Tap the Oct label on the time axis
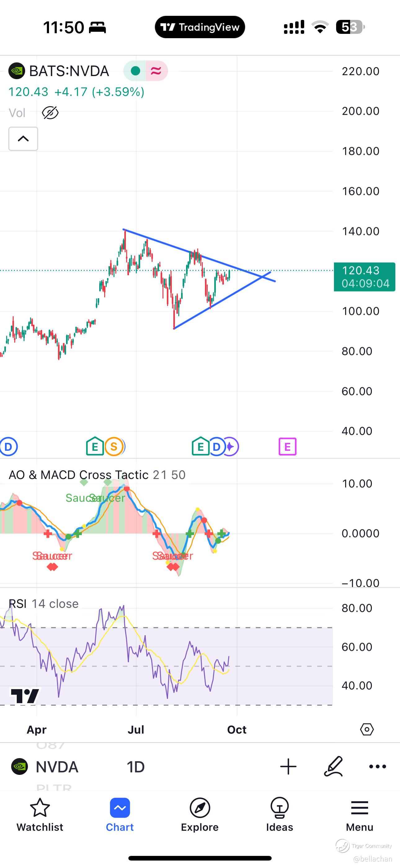 (237, 730)
